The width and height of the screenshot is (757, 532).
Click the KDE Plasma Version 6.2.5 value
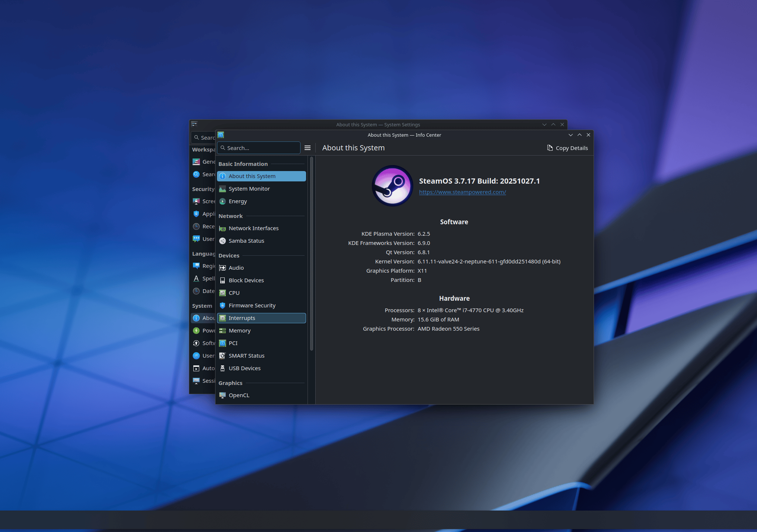click(x=424, y=234)
